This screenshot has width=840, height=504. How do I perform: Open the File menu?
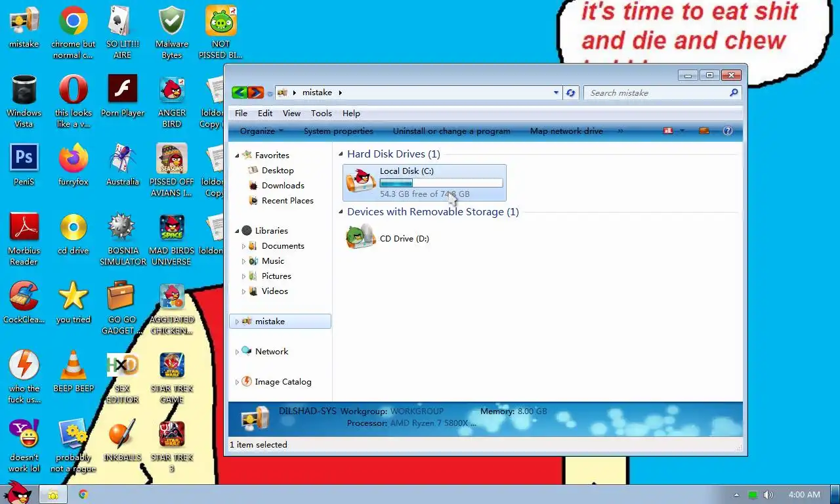point(241,113)
